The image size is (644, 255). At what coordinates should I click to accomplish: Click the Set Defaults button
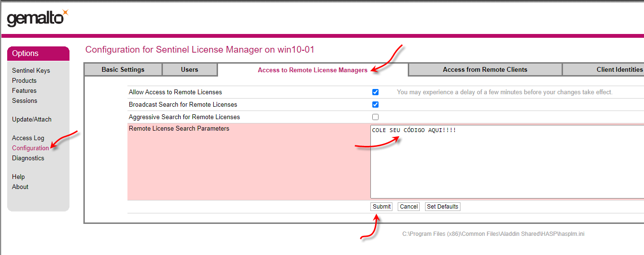(443, 207)
